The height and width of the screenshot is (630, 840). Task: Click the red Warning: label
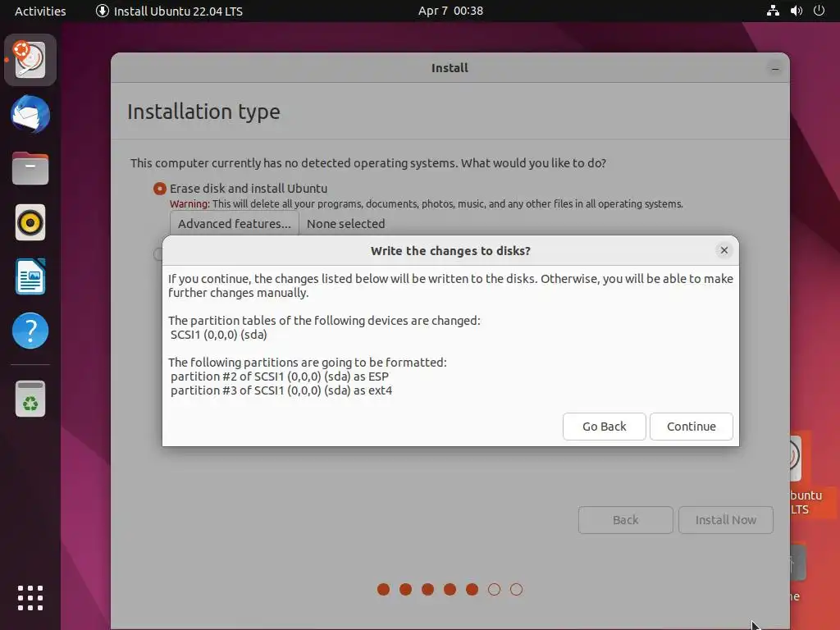189,203
